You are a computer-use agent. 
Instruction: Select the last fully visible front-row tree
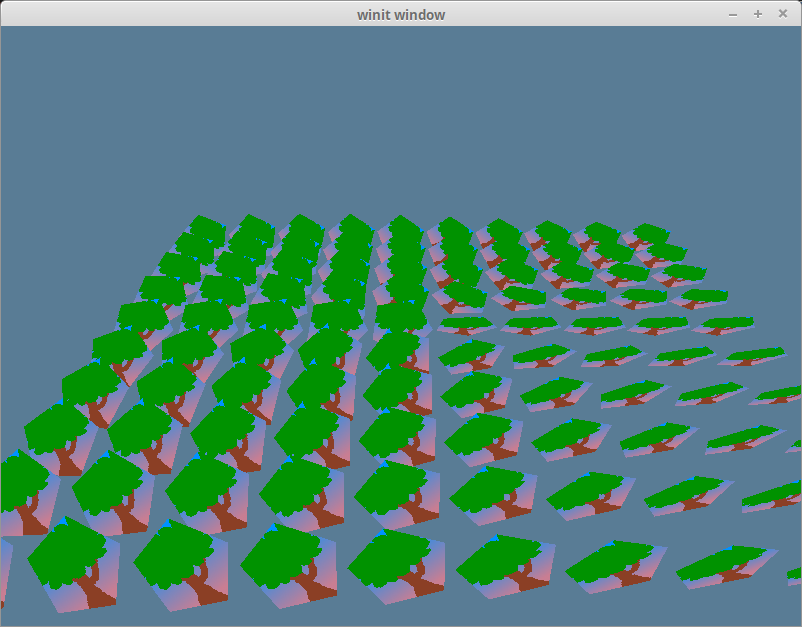point(725,562)
